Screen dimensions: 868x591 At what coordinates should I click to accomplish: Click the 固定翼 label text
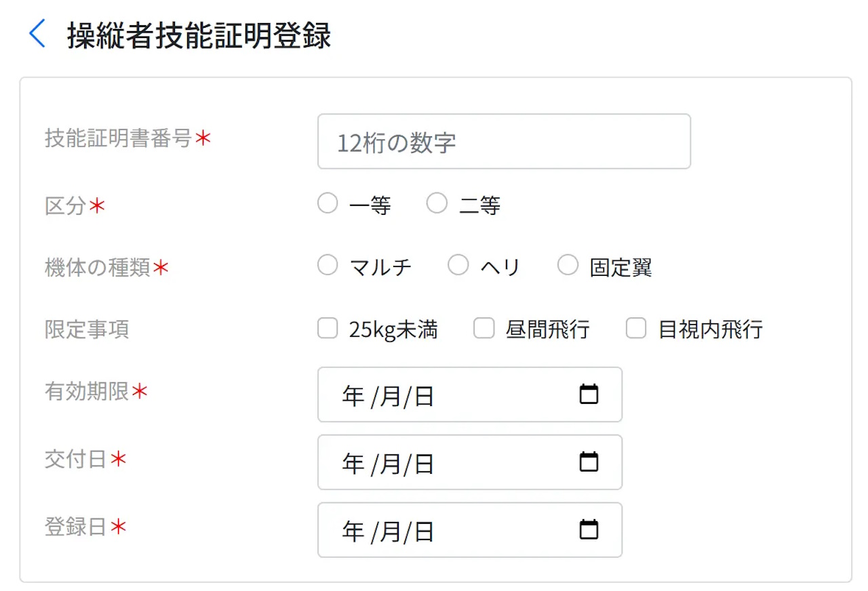[x=621, y=268]
